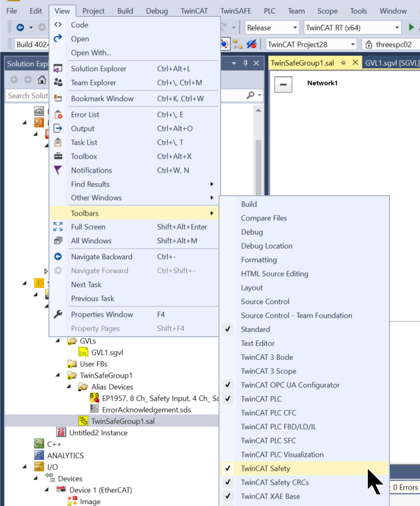Click the Full Screen arrows icon

point(58,227)
